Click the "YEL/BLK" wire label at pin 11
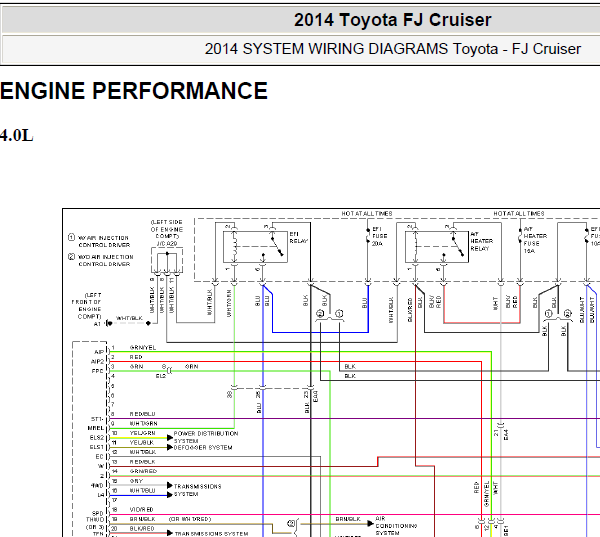 [x=142, y=442]
